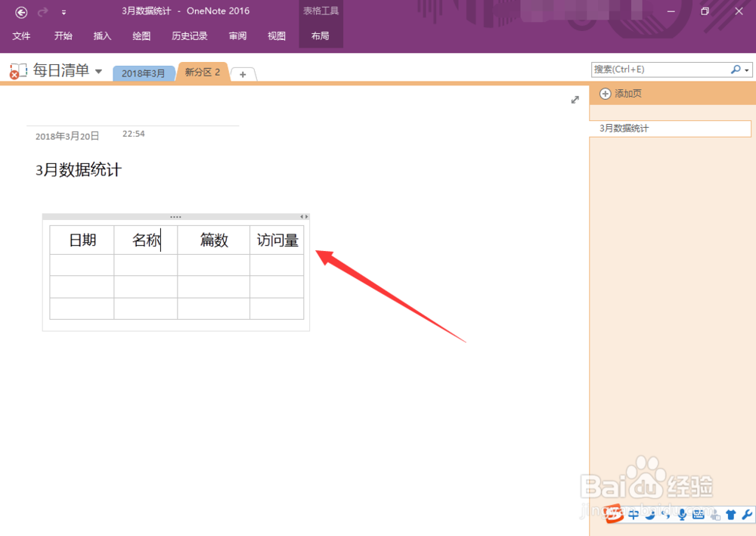Switch to the 2018年3月 section tab
Image resolution: width=756 pixels, height=536 pixels.
pos(144,73)
